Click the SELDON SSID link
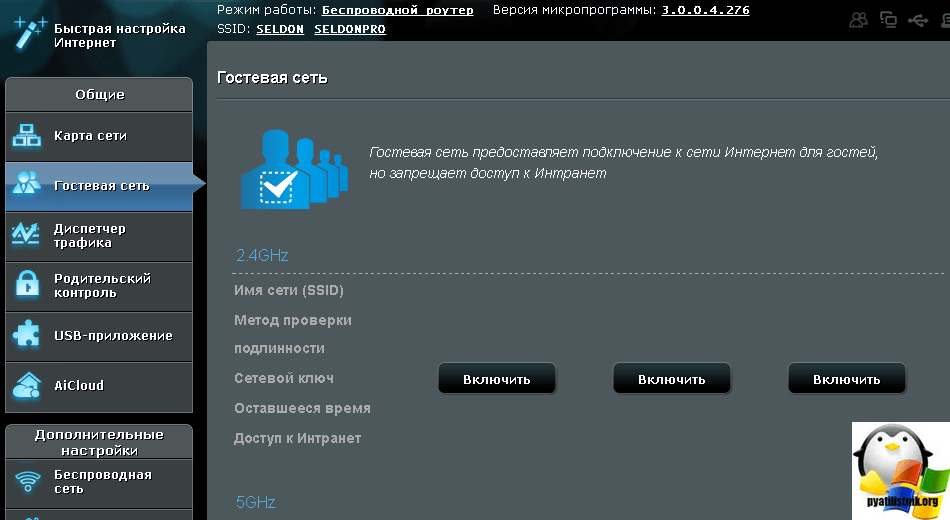 click(280, 29)
